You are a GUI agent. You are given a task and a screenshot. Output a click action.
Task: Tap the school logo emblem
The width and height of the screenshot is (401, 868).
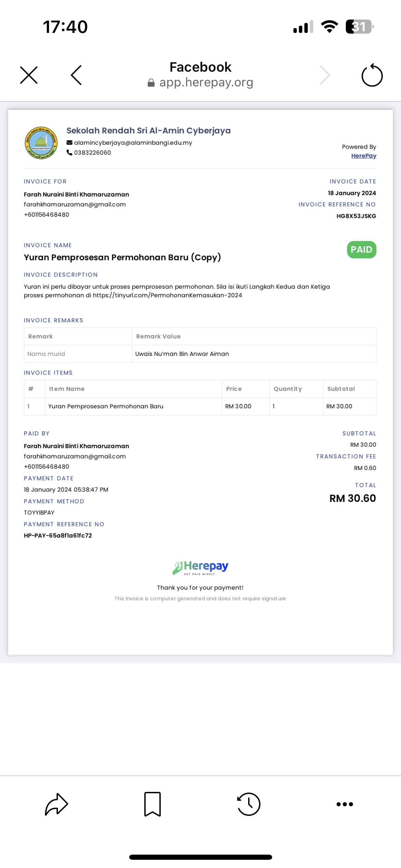click(x=41, y=143)
